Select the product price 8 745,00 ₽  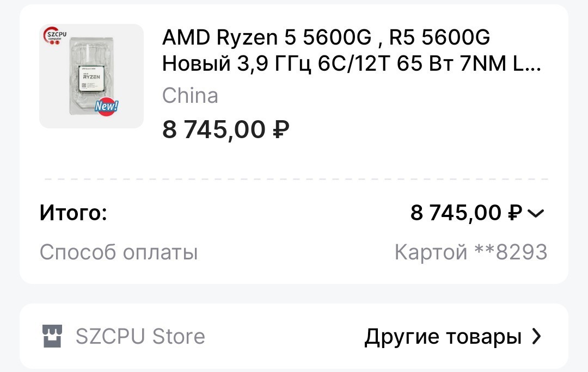click(x=226, y=129)
